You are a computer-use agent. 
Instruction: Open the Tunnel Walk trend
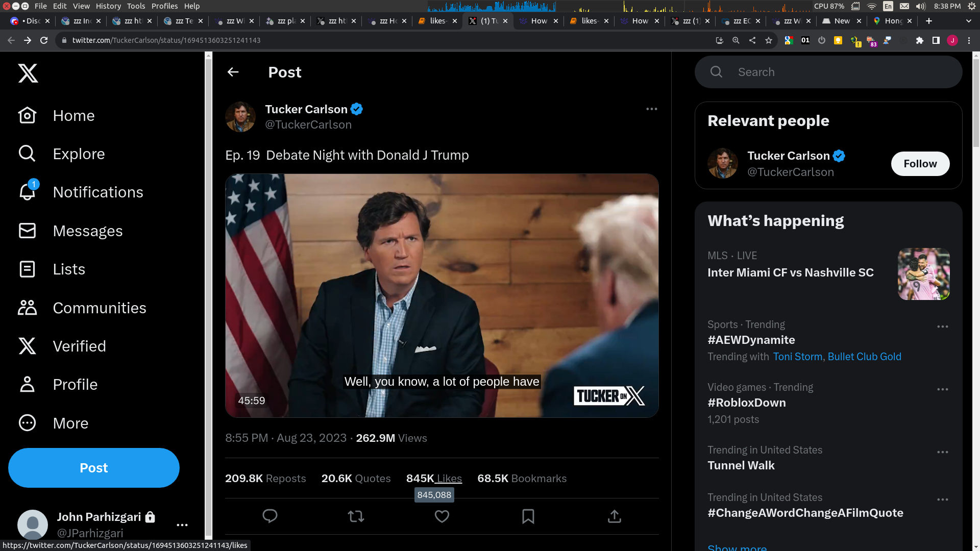[741, 465]
